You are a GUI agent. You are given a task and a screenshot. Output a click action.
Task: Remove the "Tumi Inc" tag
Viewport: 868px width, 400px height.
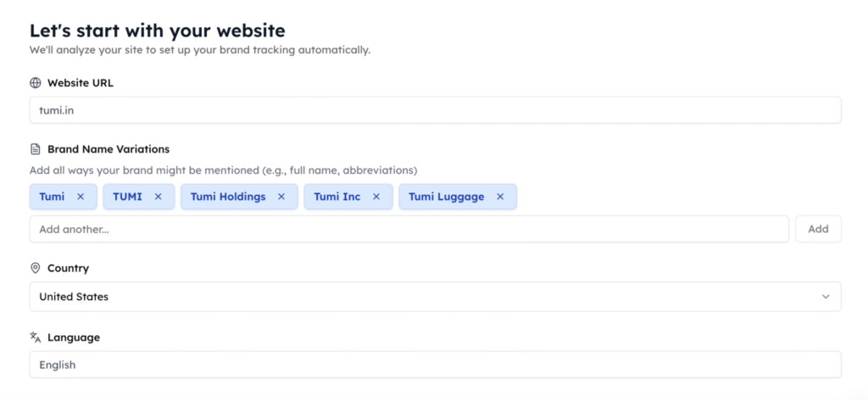tap(376, 197)
